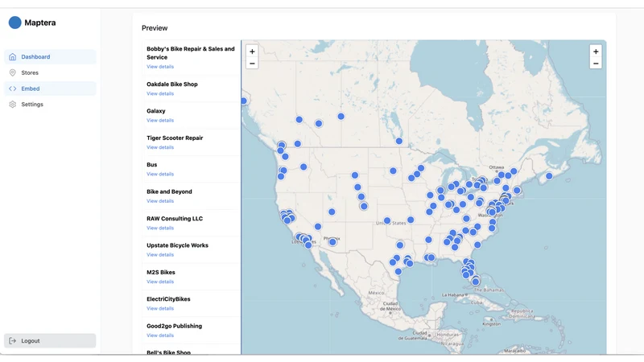Select ElectricCityBikes store name
Screen dimensions: 644x362
pos(168,299)
